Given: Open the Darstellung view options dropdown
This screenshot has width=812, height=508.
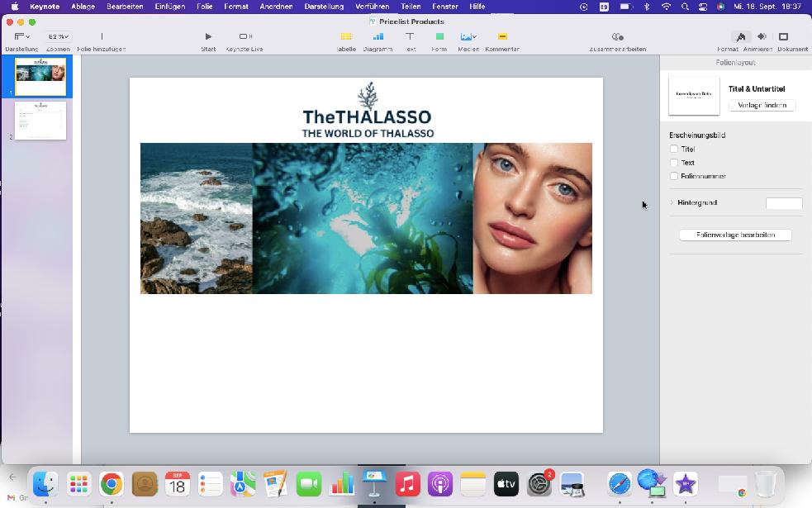Looking at the screenshot, I should (21, 37).
